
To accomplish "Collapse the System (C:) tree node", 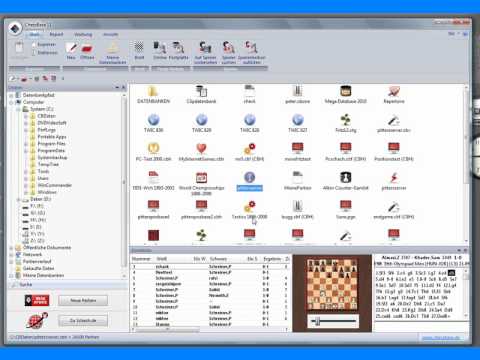I will 19,109.
